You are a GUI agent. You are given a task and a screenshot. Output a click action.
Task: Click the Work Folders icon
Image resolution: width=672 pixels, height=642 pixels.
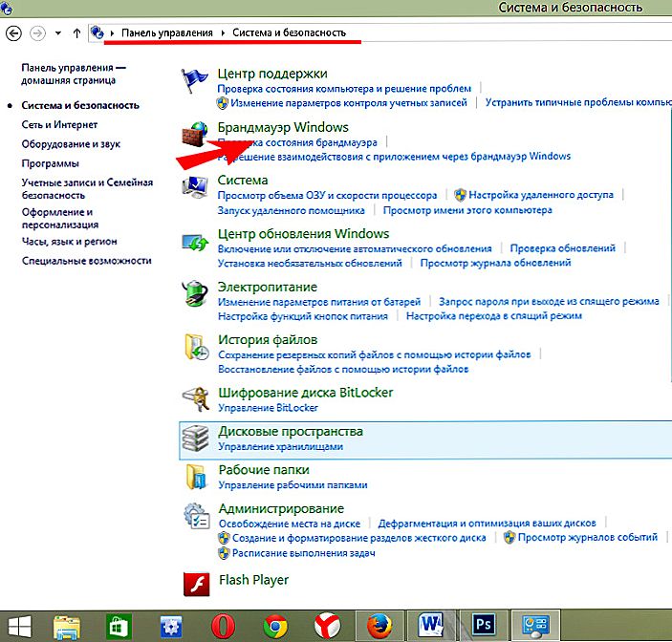[x=197, y=477]
